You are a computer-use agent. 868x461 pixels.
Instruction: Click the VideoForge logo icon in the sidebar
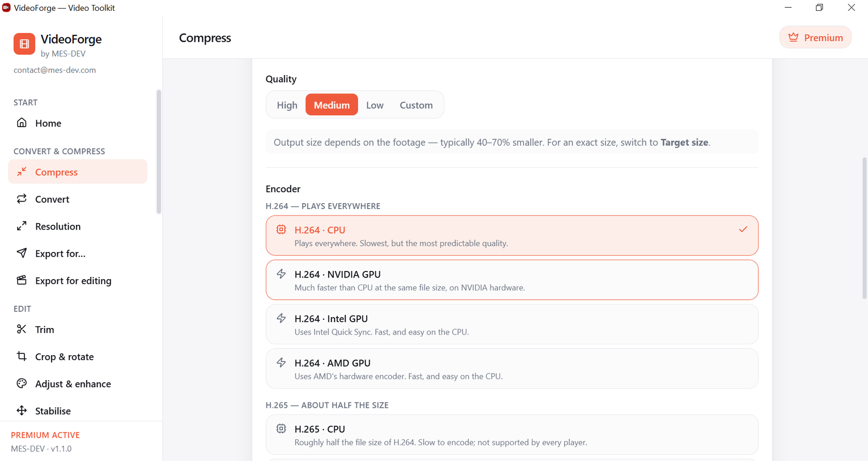pyautogui.click(x=24, y=45)
